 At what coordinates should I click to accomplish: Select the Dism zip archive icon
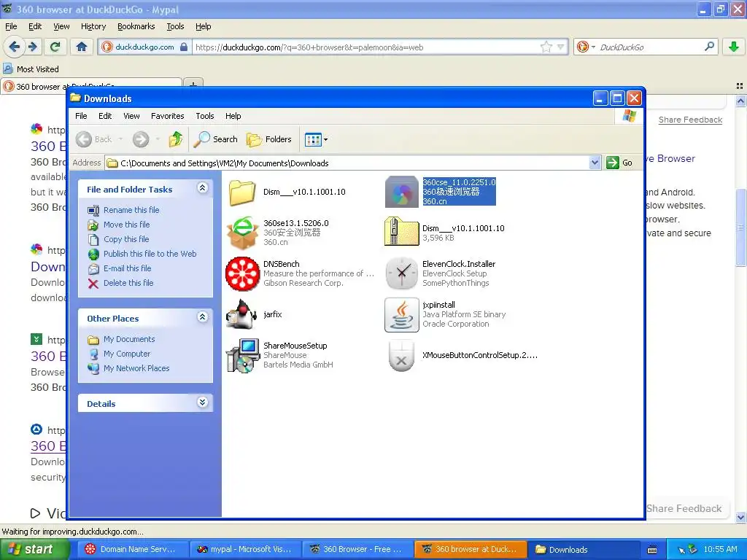(x=402, y=232)
